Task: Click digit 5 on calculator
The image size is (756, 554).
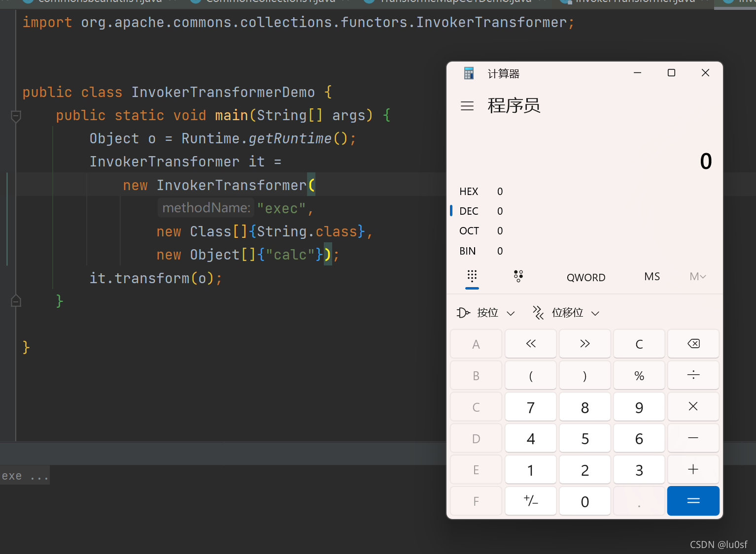Action: tap(585, 438)
